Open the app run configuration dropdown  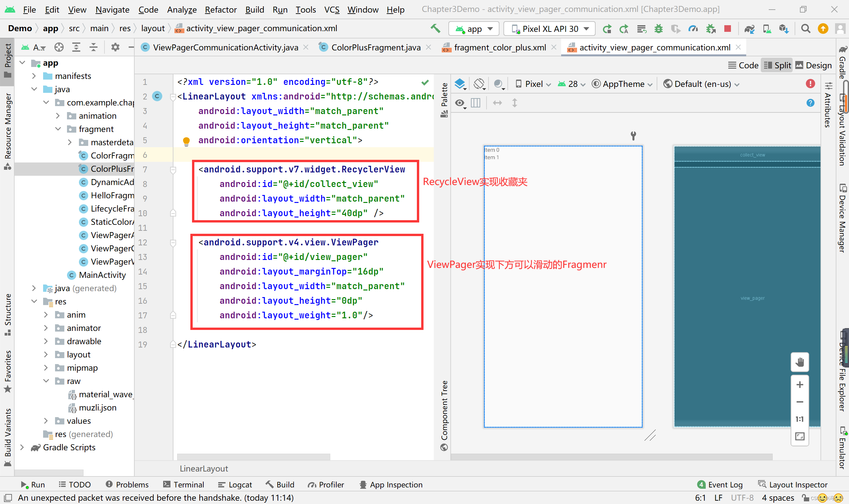[474, 29]
